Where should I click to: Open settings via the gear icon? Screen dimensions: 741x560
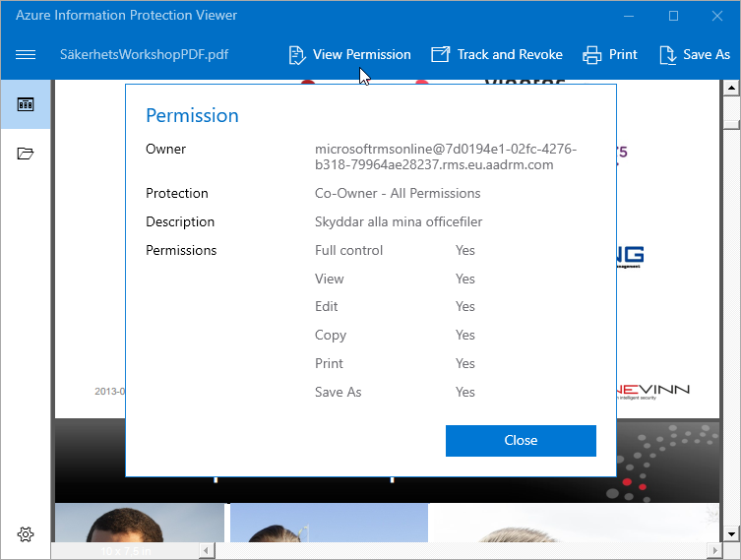tap(26, 534)
